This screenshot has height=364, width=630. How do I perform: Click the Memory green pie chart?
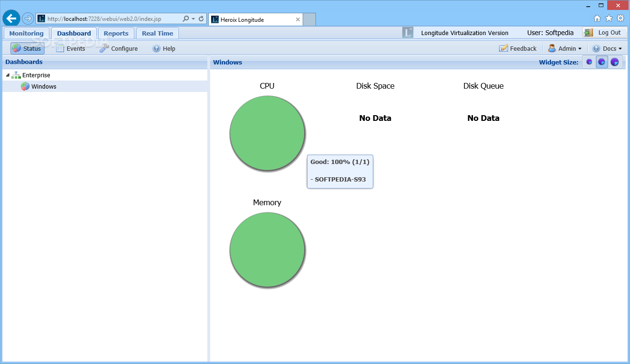point(267,250)
